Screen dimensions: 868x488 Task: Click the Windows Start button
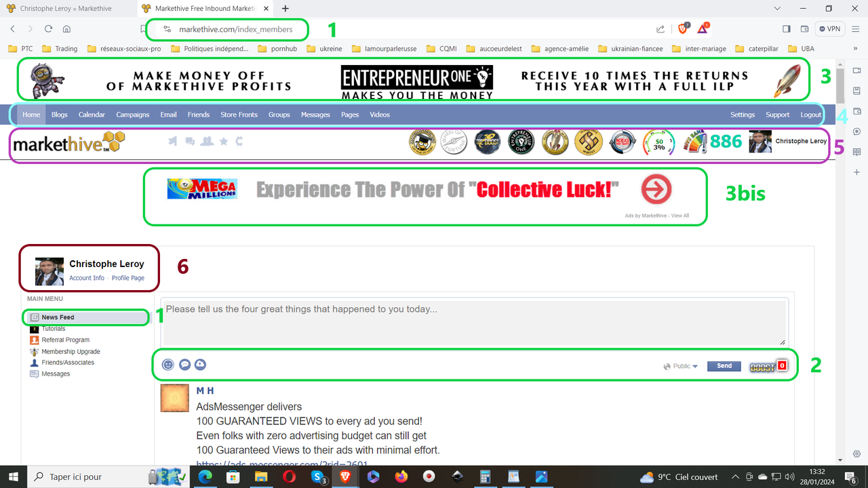click(13, 476)
